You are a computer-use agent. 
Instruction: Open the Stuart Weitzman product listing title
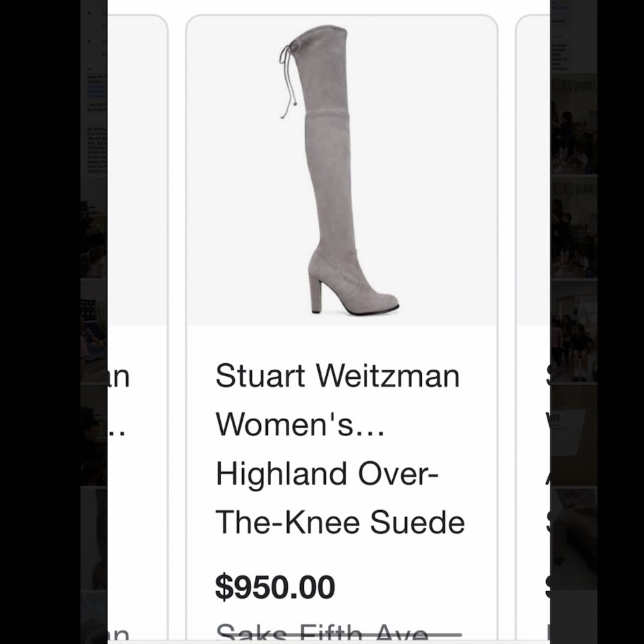tap(338, 377)
